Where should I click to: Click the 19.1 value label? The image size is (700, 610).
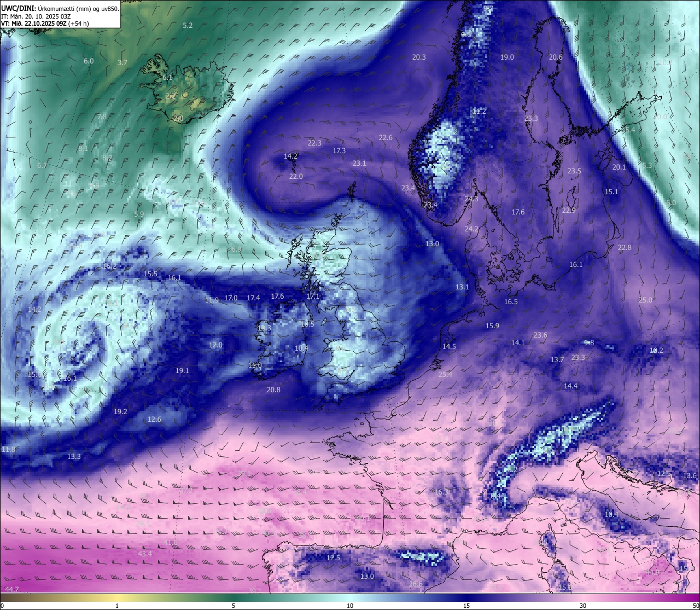(x=182, y=371)
